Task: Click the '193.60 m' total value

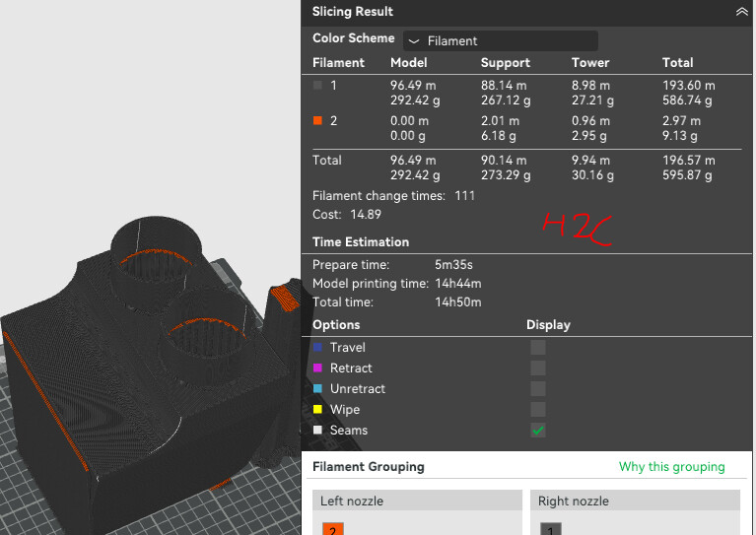Action: tap(689, 86)
